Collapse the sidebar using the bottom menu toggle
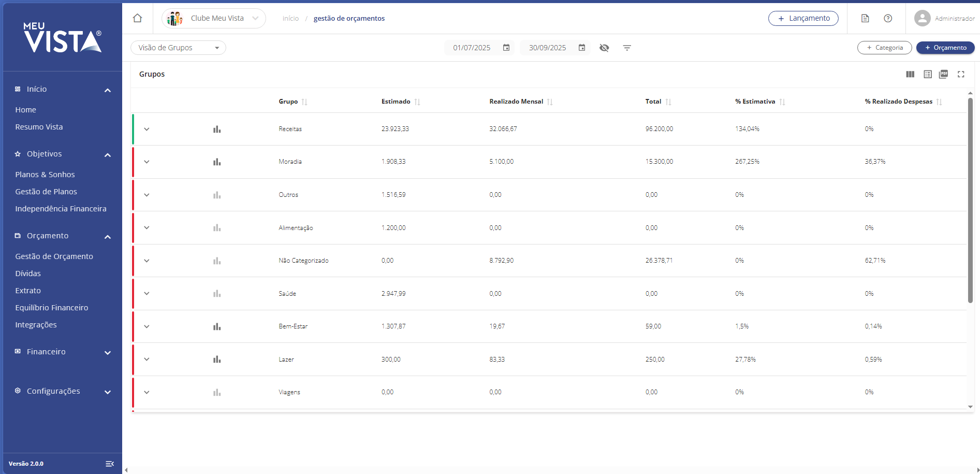Viewport: 980px width, 474px height. click(109, 464)
